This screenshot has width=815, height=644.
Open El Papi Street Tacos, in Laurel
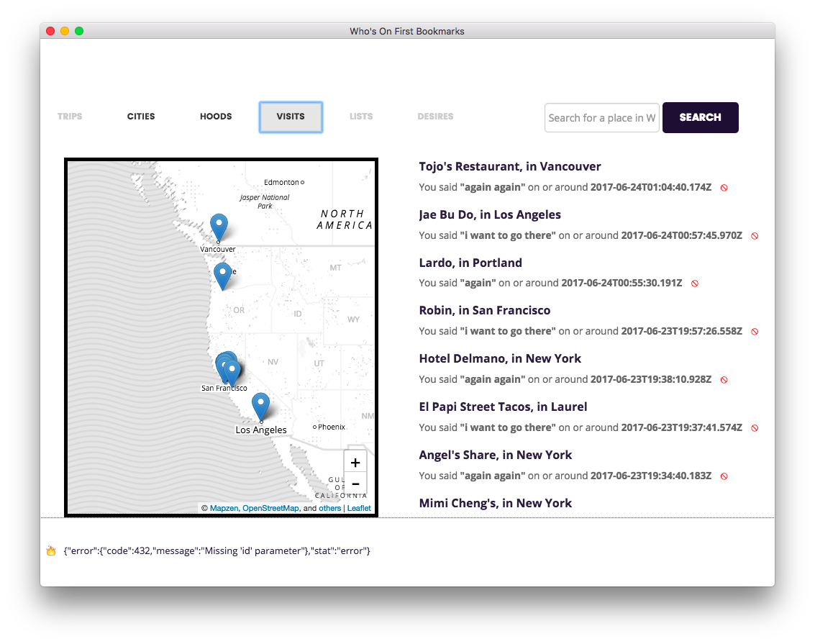(503, 407)
